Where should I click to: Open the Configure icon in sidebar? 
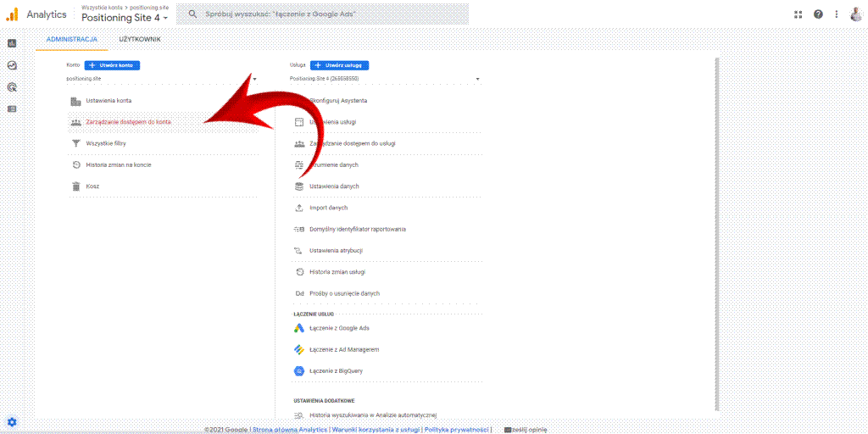click(x=12, y=109)
